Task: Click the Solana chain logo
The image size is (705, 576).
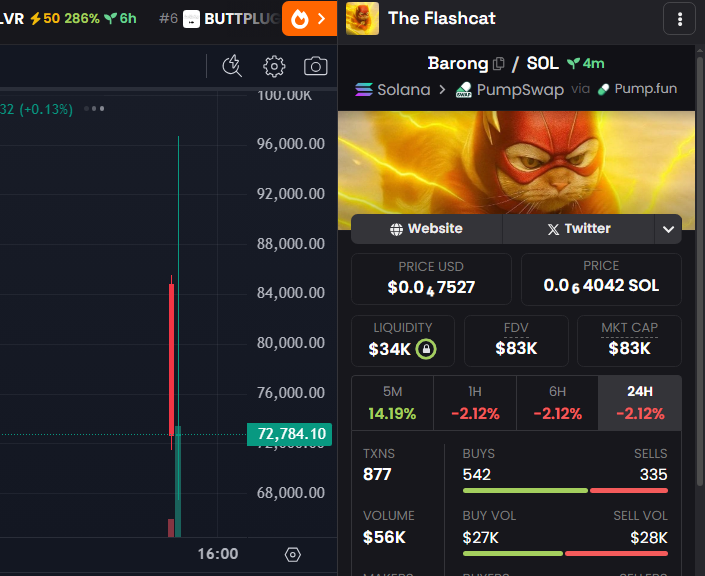Action: [x=364, y=89]
